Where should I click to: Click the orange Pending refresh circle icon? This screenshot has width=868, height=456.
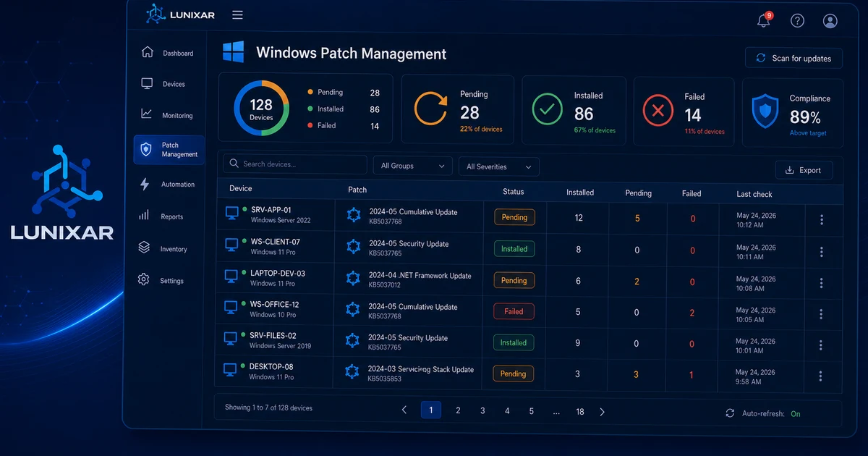point(430,109)
